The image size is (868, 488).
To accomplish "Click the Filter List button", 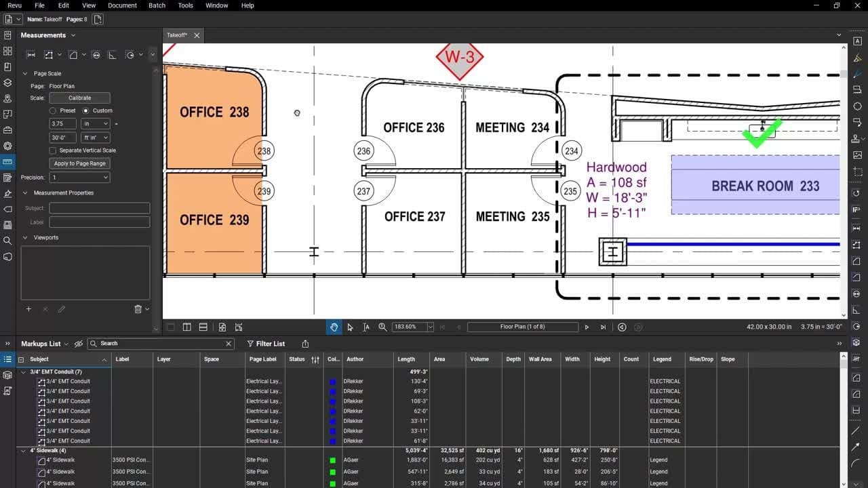I will [266, 344].
